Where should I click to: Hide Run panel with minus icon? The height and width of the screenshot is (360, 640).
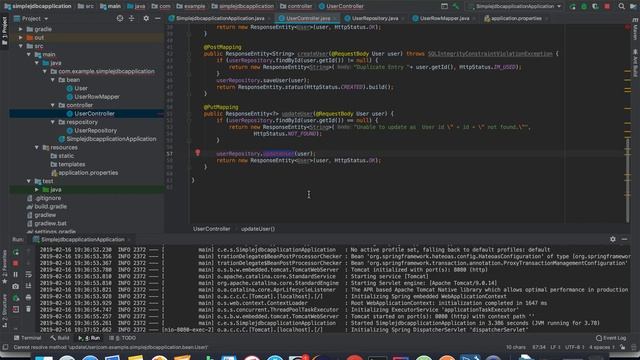(x=624, y=239)
